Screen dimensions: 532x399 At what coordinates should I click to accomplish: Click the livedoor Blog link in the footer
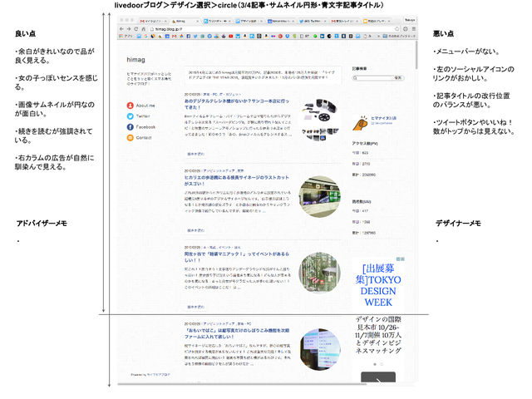click(x=159, y=375)
